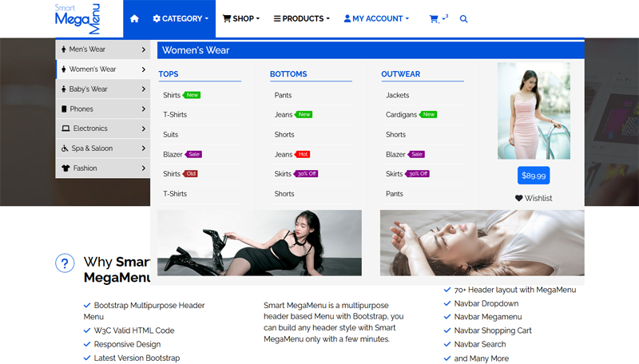Click the BOTTOMS column heading
The width and height of the screenshot is (639, 364).
(x=288, y=74)
